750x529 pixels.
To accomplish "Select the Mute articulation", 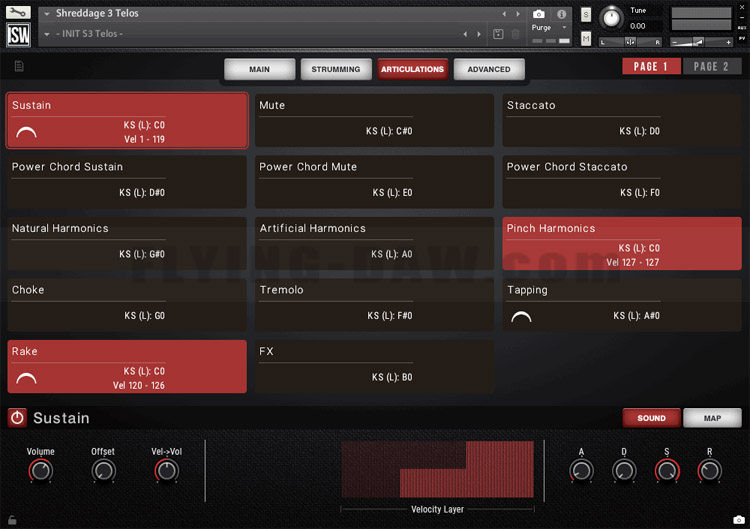I will point(374,120).
